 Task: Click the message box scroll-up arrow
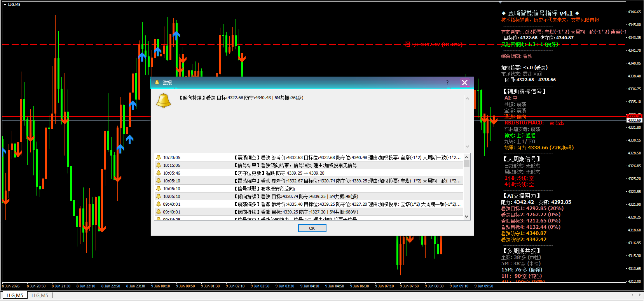(x=467, y=98)
